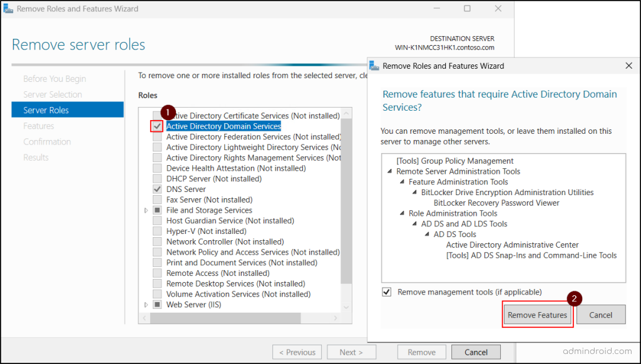Click the Previous navigation button
641x364 pixels.
[x=297, y=351]
